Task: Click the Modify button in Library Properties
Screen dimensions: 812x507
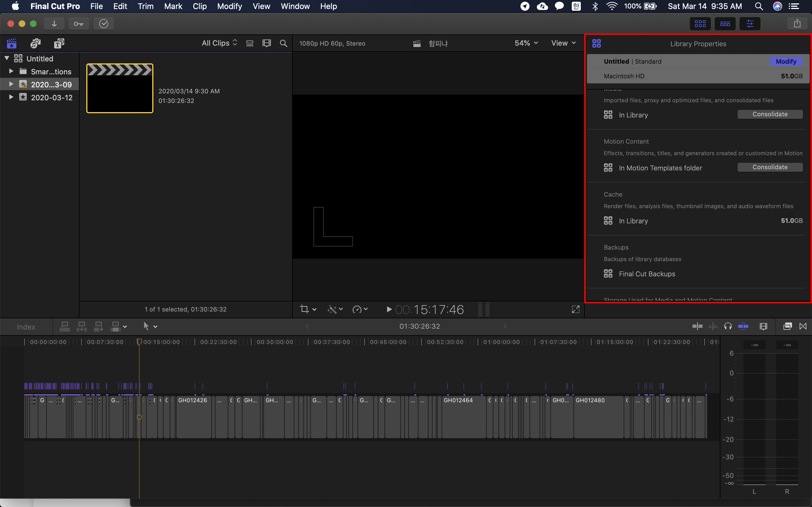Action: point(785,61)
